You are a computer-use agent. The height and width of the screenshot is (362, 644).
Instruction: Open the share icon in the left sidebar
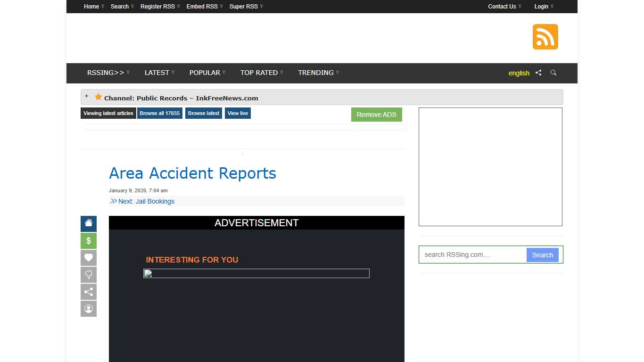tap(88, 291)
